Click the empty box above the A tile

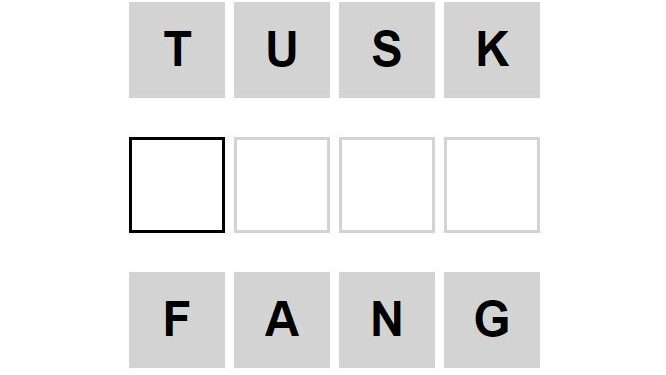pos(282,185)
